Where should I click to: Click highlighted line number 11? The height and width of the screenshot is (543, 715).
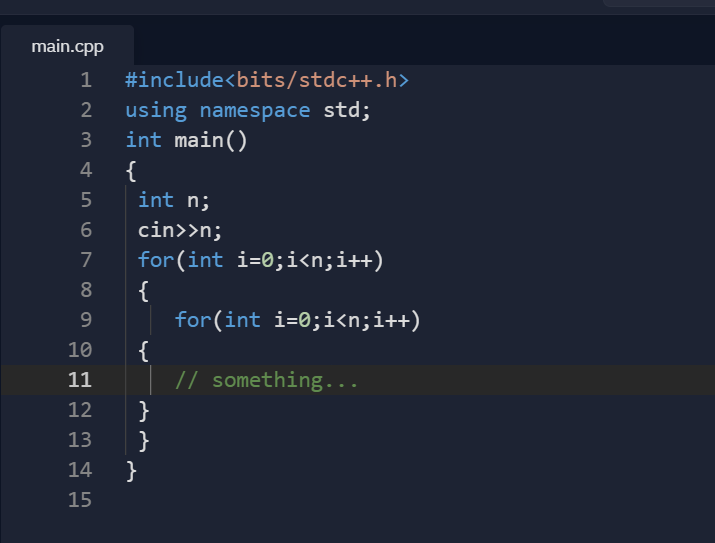tap(79, 380)
